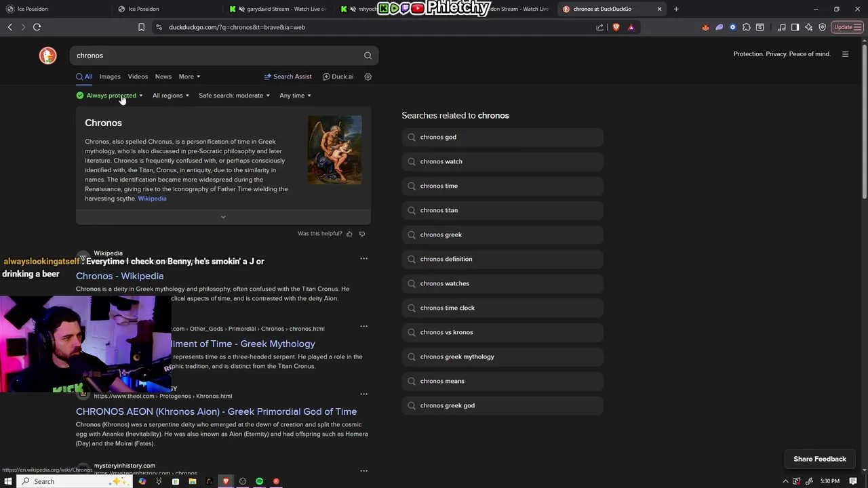868x488 pixels.
Task: Expand the Chronos info box chevron
Action: pos(223,217)
